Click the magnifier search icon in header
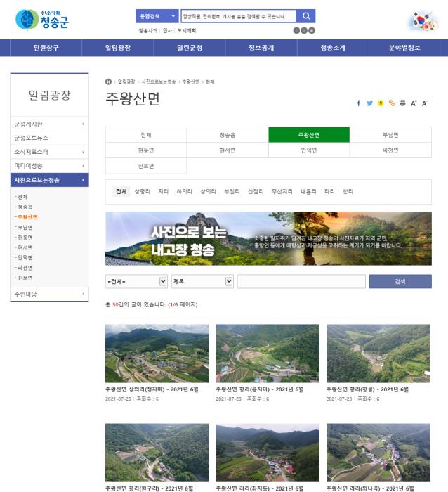The image size is (448, 492). pyautogui.click(x=306, y=16)
